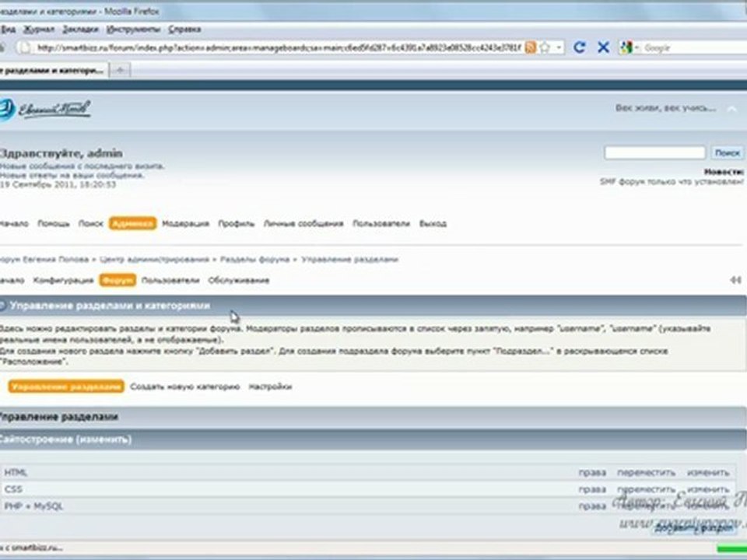The width and height of the screenshot is (747, 560).
Task: Focus the browser URL address field
Action: (x=279, y=47)
